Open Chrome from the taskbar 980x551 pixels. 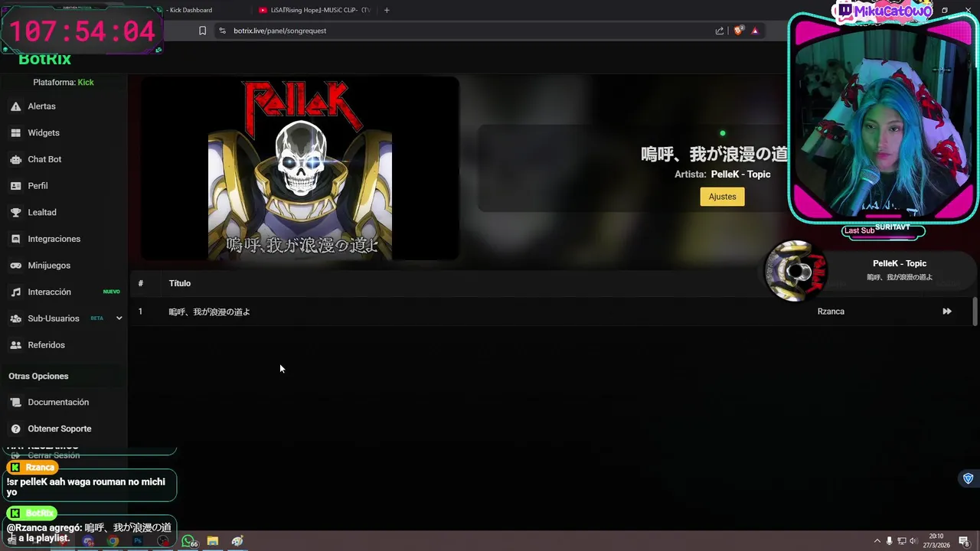tap(113, 541)
